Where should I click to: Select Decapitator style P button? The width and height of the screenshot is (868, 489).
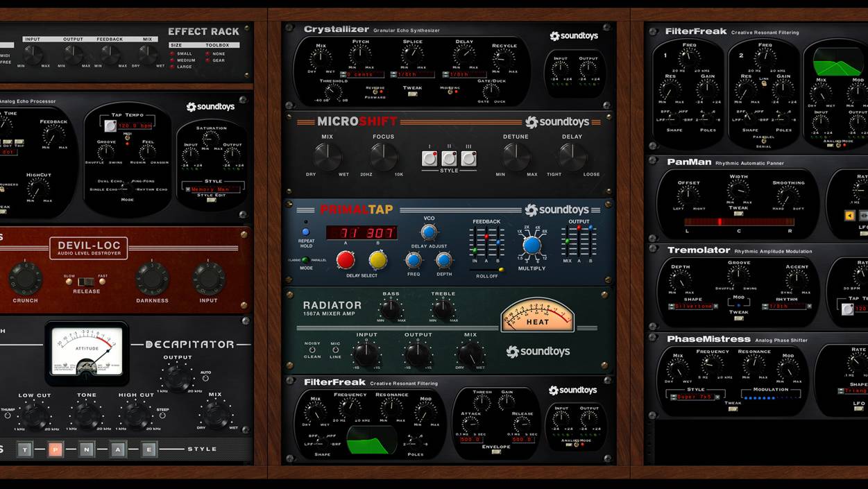(x=55, y=449)
